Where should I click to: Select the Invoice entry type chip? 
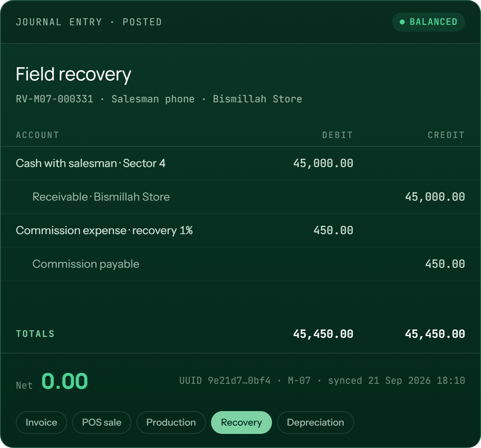coord(41,422)
